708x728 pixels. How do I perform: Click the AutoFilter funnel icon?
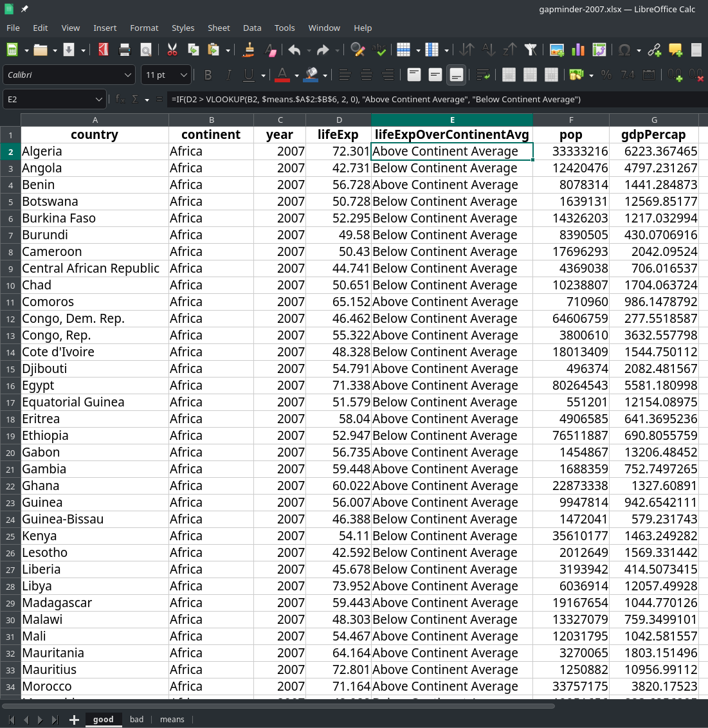531,50
